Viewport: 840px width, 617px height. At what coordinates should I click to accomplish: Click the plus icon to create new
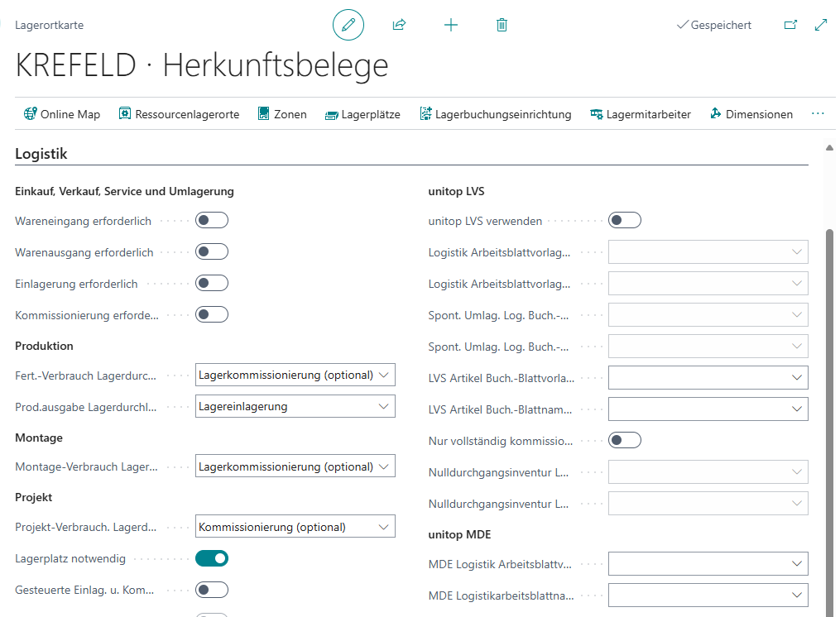pos(451,25)
